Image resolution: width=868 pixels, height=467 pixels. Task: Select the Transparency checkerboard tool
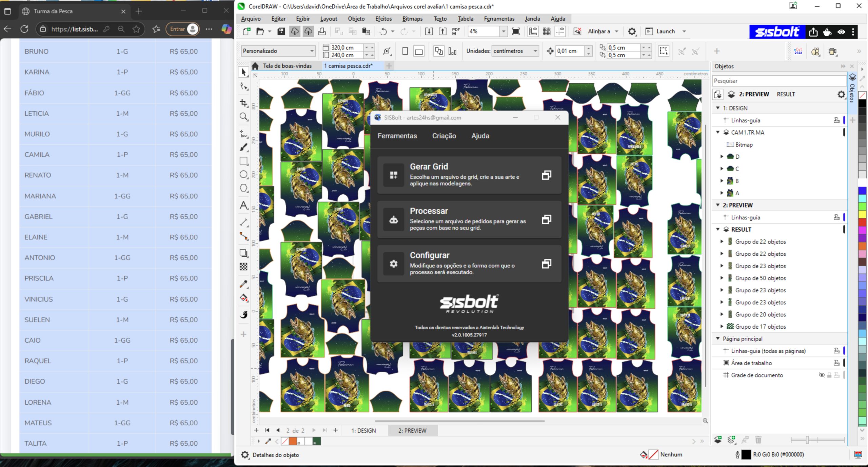pos(243,267)
